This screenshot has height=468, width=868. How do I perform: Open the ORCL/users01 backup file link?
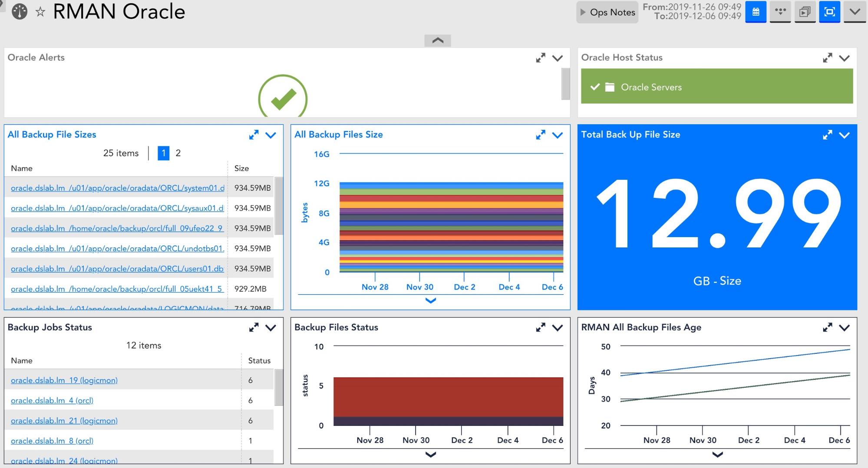[x=117, y=269]
